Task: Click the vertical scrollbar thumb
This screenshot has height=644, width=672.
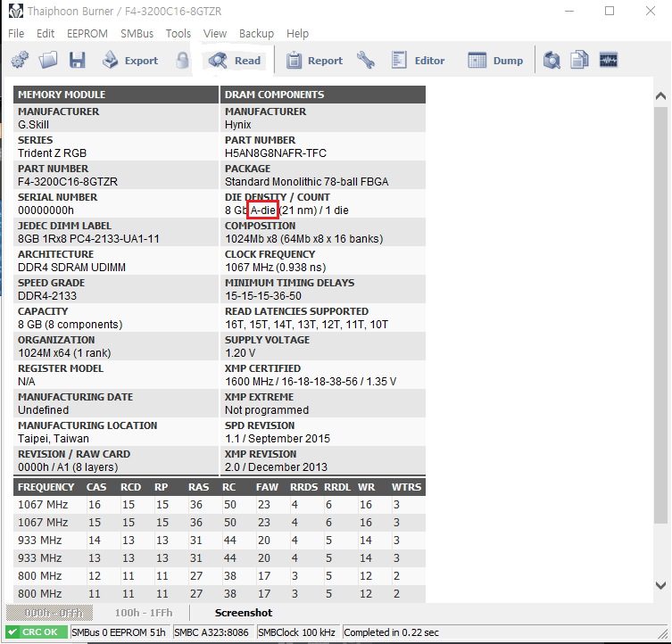Action: 660,315
